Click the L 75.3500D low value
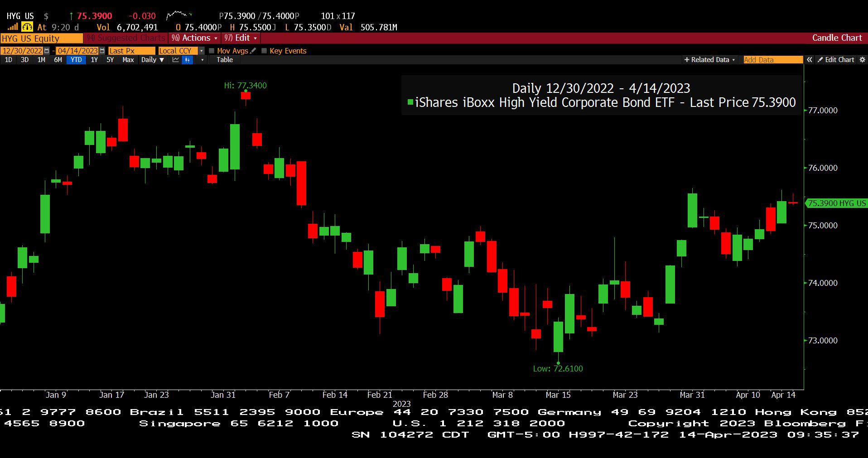Image resolution: width=868 pixels, height=458 pixels. (x=308, y=27)
